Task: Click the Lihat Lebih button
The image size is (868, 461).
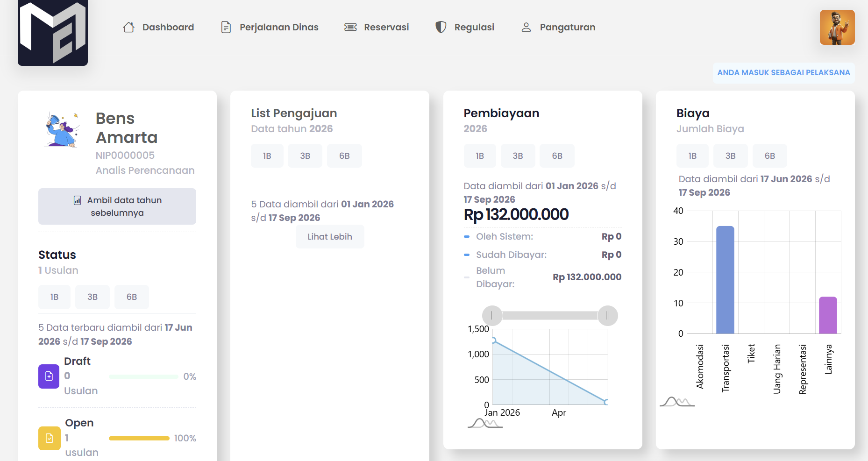Action: (x=330, y=237)
